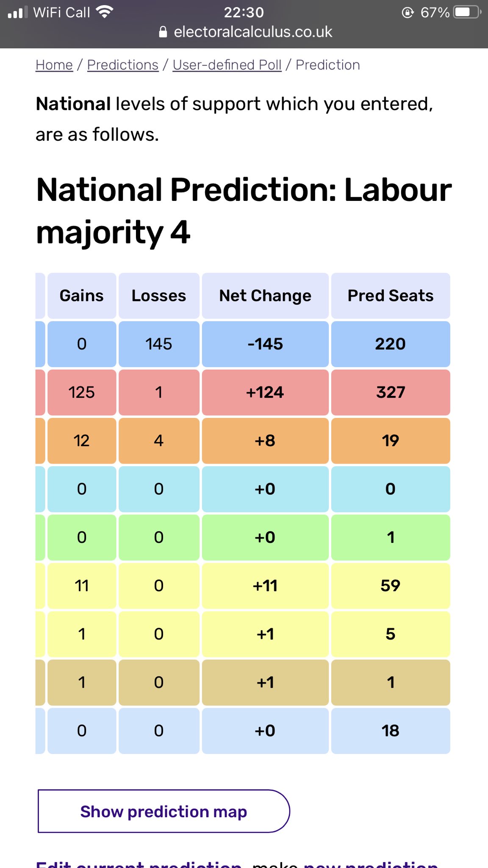Go to the Home breadcrumb link
Image resolution: width=488 pixels, height=868 pixels.
[54, 65]
